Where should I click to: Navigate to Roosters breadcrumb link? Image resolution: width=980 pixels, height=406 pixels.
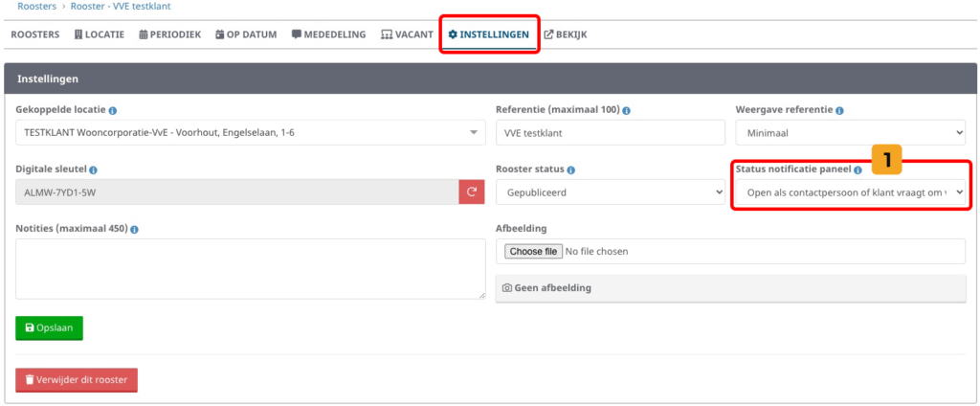(x=36, y=6)
